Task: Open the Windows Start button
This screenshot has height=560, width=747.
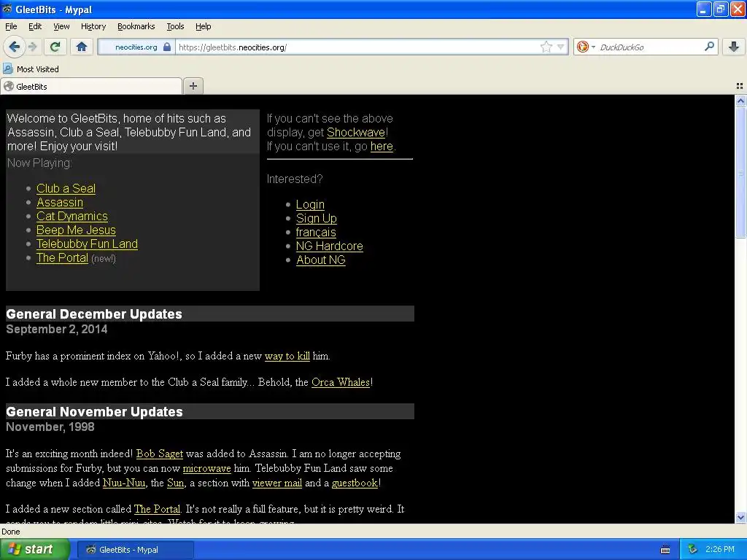Action: coord(35,550)
